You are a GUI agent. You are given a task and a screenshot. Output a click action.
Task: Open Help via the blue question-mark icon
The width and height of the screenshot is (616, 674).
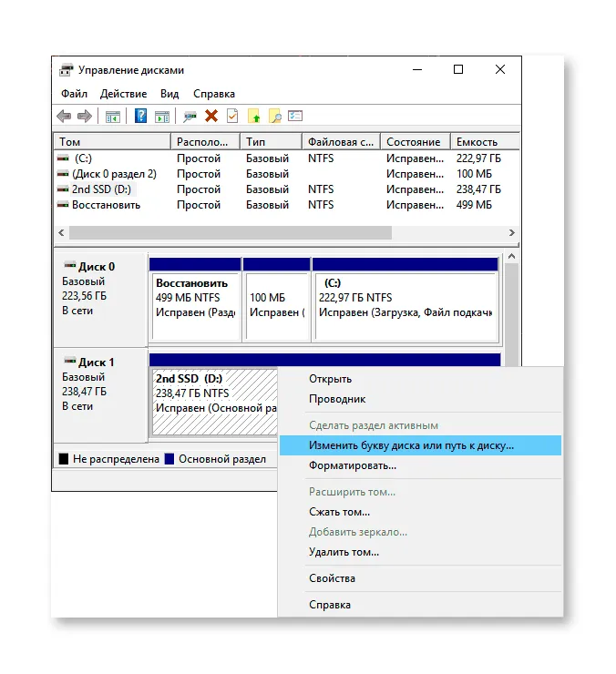140,116
